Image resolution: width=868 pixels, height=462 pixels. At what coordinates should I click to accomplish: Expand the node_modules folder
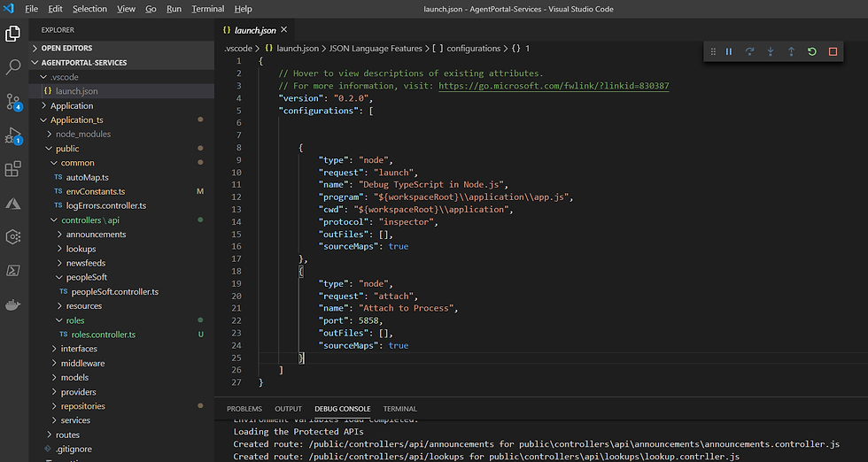(122, 134)
